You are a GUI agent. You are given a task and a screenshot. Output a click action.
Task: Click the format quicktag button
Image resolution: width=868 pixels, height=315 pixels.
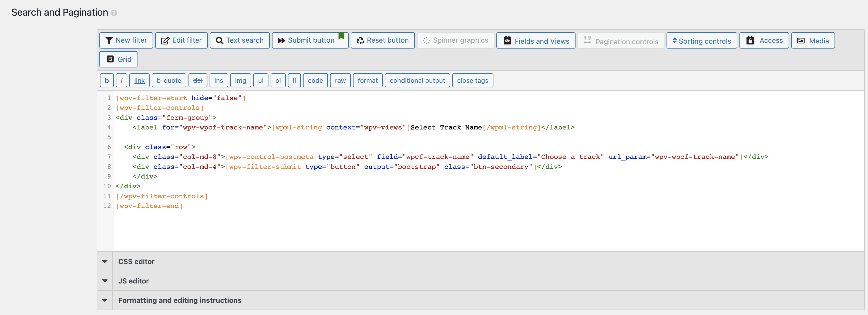pyautogui.click(x=368, y=80)
